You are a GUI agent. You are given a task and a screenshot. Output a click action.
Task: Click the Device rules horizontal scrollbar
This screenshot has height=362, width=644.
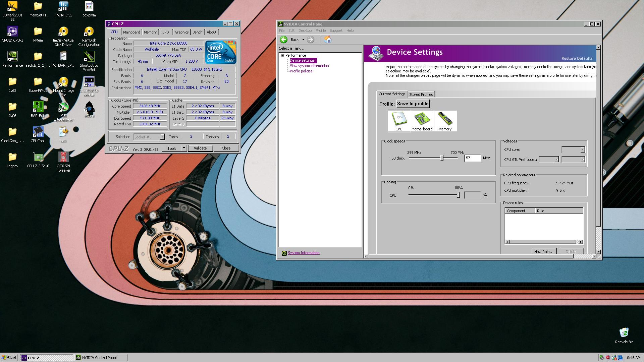point(544,242)
